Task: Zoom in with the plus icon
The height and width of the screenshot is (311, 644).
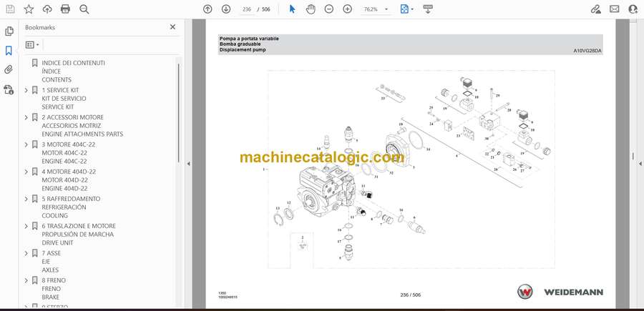Action: 348,9
